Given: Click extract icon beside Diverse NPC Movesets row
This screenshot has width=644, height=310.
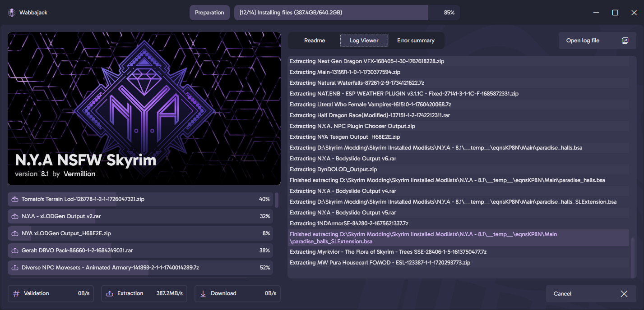Looking at the screenshot, I should point(14,268).
